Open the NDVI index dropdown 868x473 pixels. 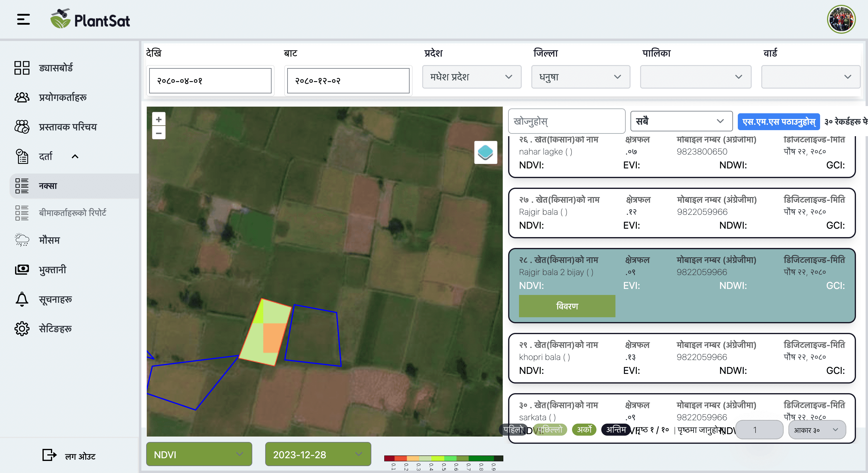tap(199, 454)
